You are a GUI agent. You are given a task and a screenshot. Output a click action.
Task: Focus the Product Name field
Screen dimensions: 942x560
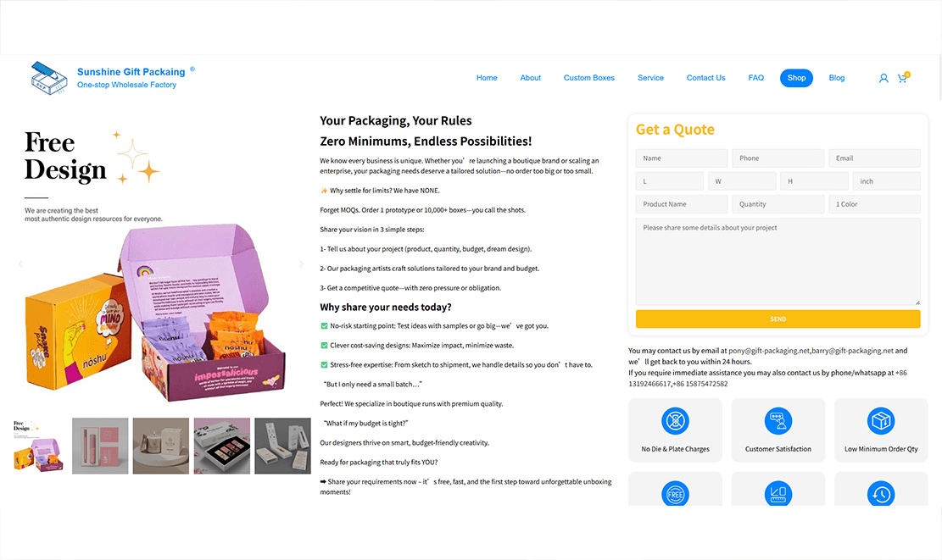[x=681, y=204]
